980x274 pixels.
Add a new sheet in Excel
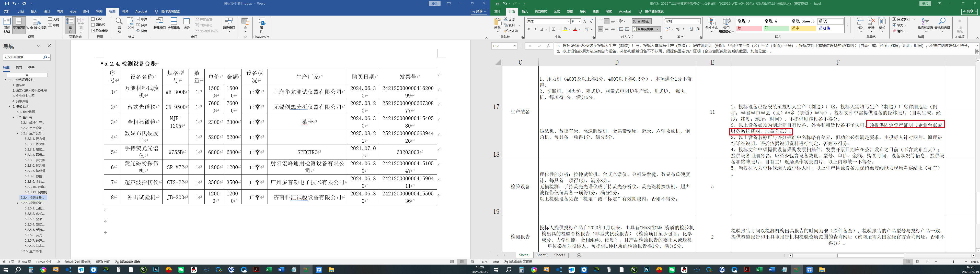(x=579, y=255)
